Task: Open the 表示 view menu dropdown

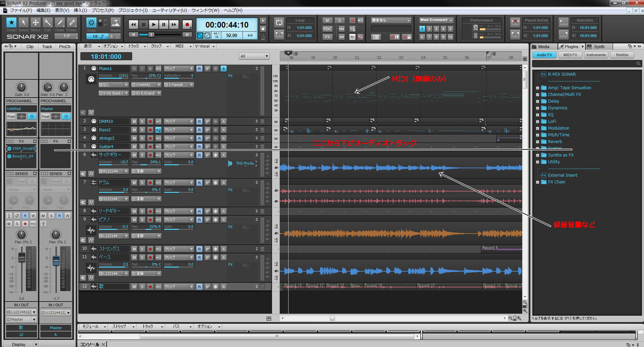Action: [92, 46]
